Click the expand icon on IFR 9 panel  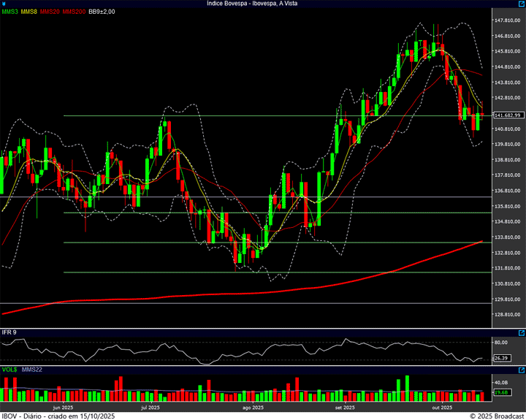pos(521,332)
